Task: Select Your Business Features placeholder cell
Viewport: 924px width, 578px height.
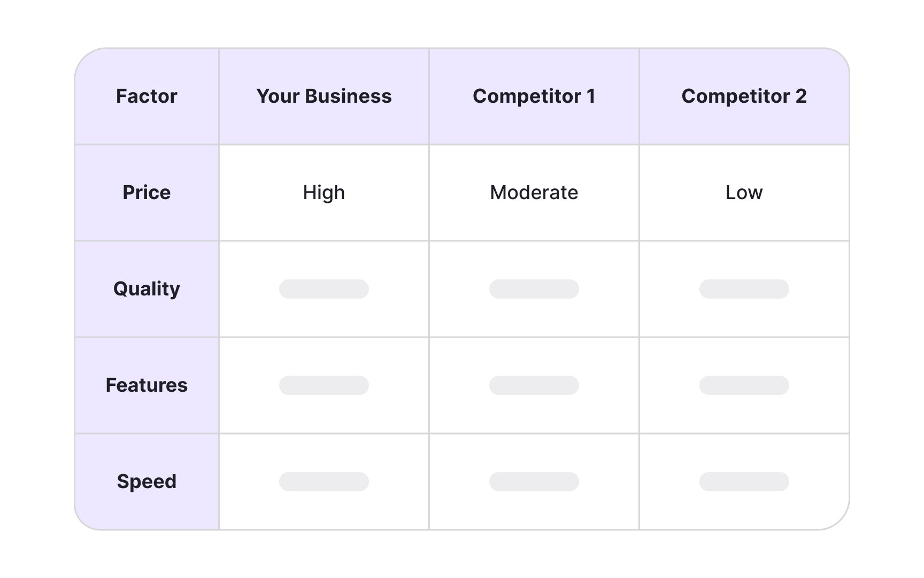Action: [324, 385]
